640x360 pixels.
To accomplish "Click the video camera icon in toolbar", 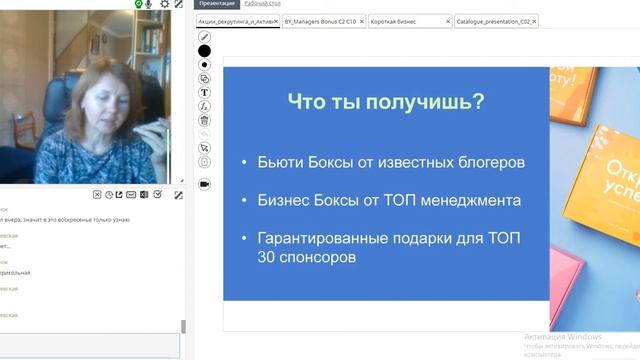I will pyautogui.click(x=204, y=184).
